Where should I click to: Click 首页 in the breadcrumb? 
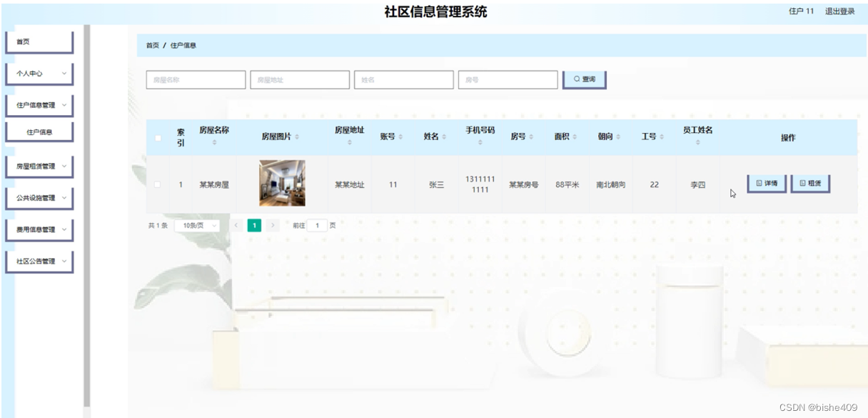pos(153,46)
